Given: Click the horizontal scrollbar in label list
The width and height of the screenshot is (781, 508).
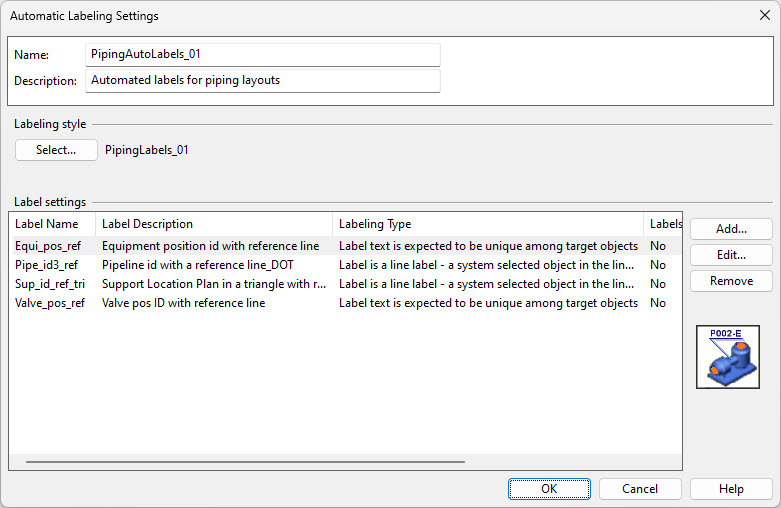Looking at the screenshot, I should coord(245,462).
